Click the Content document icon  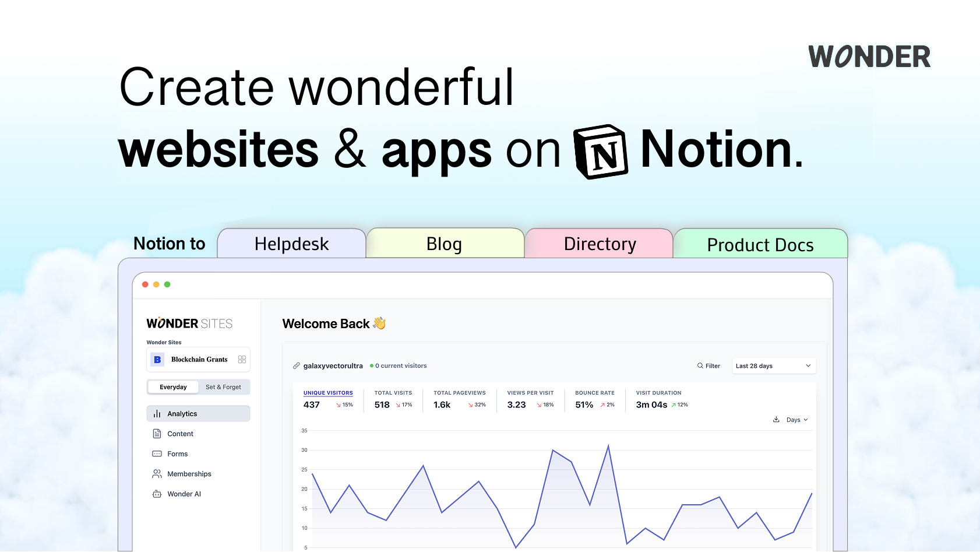157,434
